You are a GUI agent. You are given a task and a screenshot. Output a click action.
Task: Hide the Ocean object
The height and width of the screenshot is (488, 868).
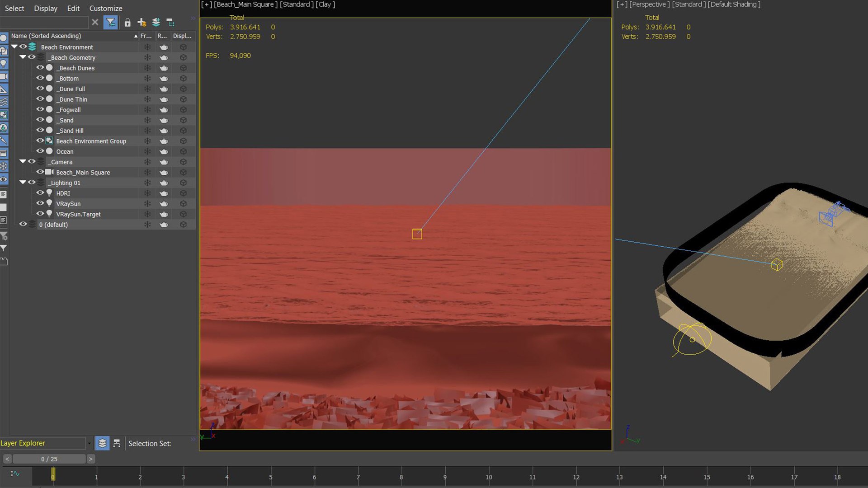point(40,151)
